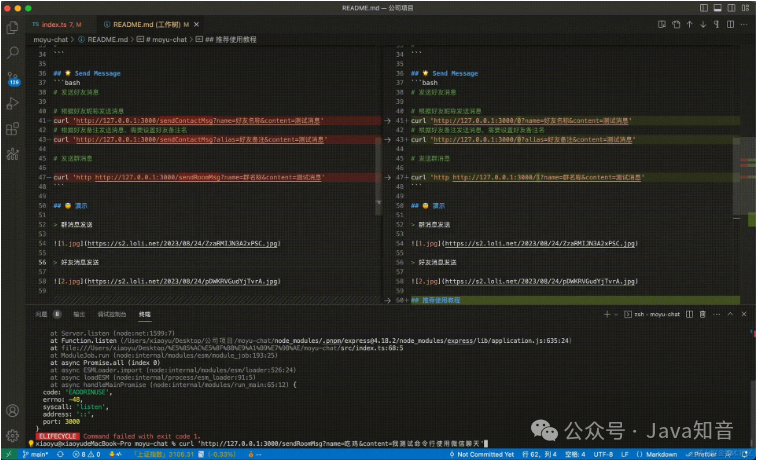Click the '## Send Message' heading in left pane
This screenshot has height=461, width=758.
(87, 73)
